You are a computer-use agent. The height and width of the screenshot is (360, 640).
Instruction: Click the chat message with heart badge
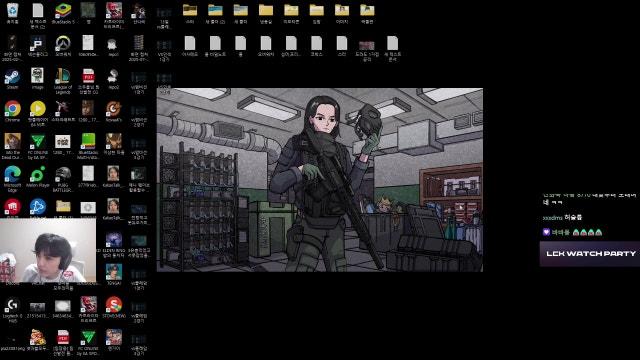tap(572, 232)
